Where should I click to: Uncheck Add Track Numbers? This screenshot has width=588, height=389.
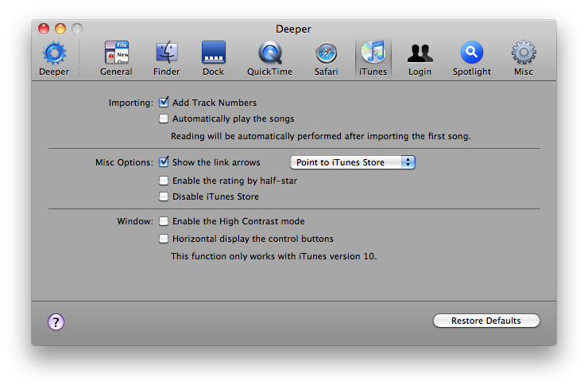pyautogui.click(x=164, y=102)
